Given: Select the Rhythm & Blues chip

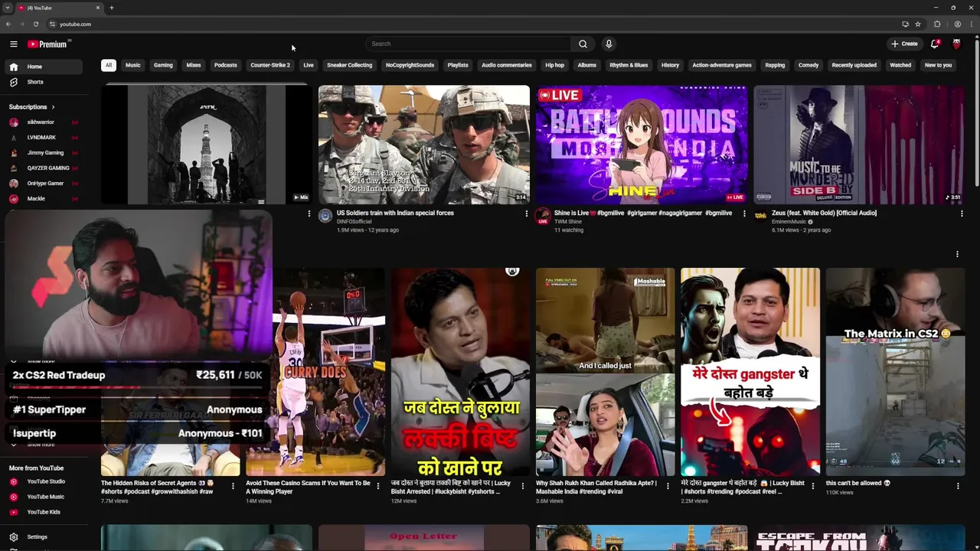Looking at the screenshot, I should click(x=629, y=65).
